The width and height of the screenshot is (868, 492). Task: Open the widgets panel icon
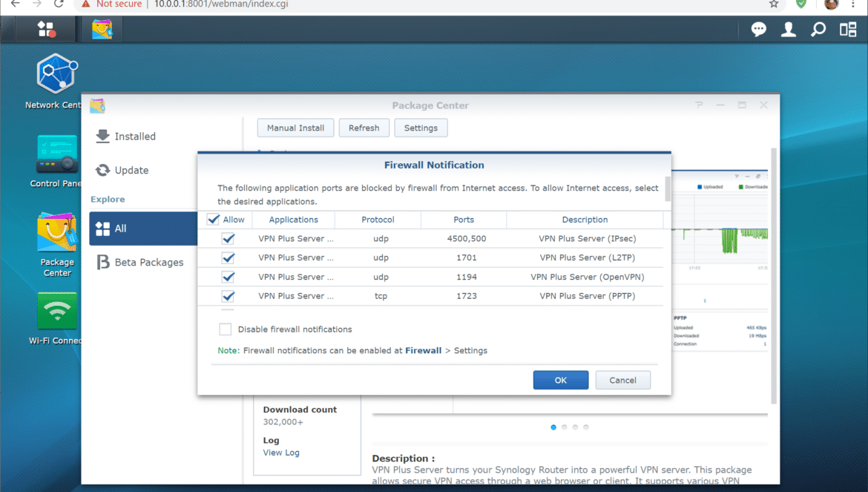[x=848, y=30]
